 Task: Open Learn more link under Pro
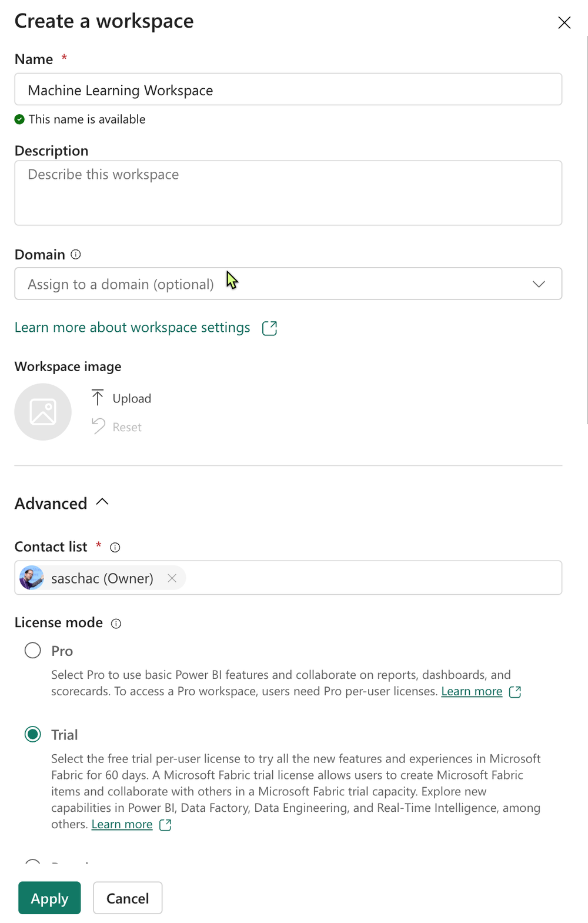472,691
